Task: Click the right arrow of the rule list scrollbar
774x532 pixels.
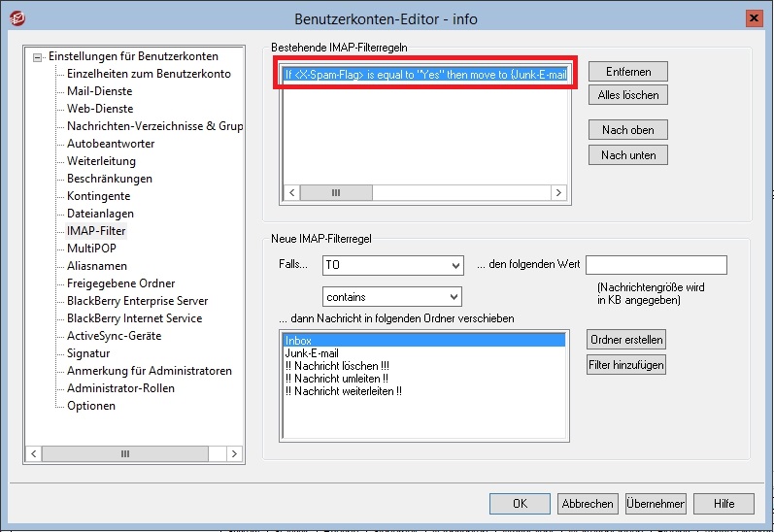Action: [x=558, y=193]
